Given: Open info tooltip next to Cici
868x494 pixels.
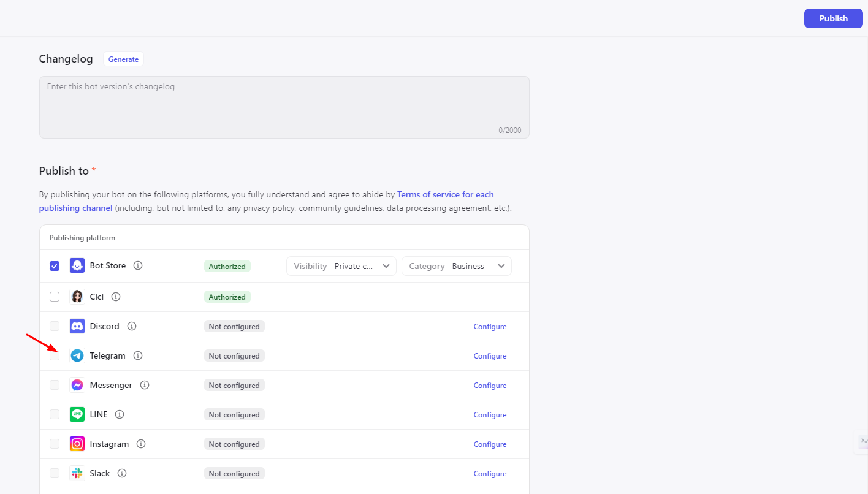Looking at the screenshot, I should 116,297.
